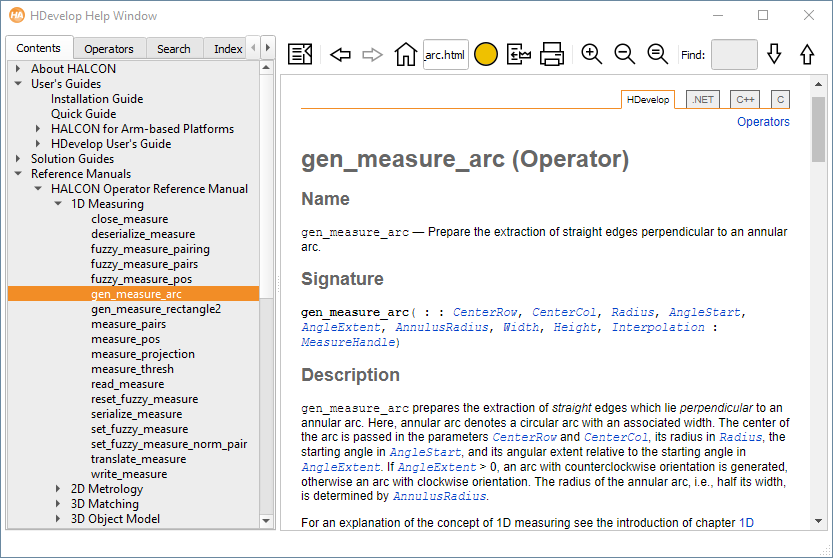
Task: Switch to the Operators tab
Action: coord(109,49)
